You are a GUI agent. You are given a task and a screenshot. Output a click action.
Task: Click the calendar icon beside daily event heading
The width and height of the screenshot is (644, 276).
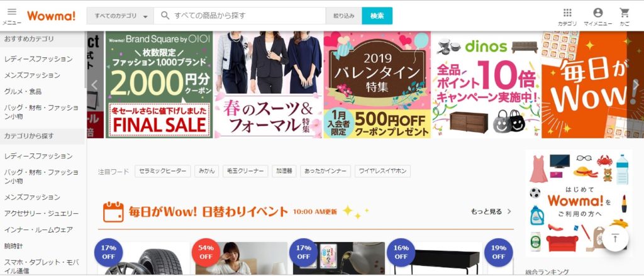click(x=113, y=212)
